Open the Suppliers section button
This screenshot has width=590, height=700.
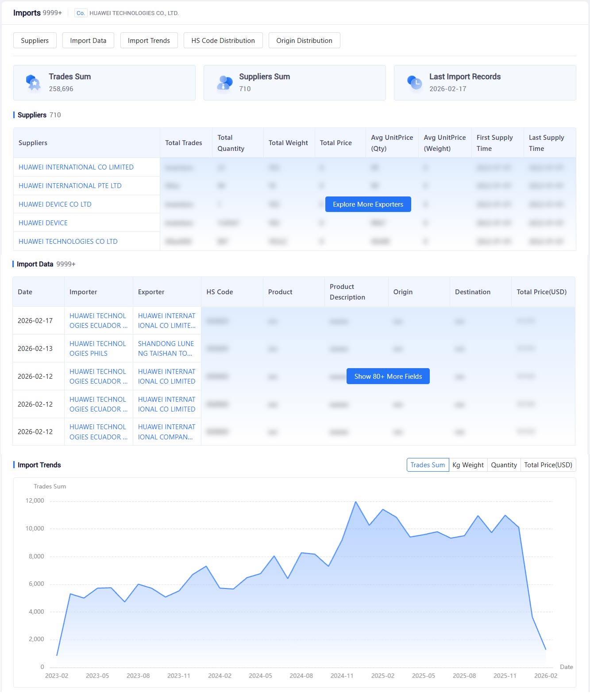coord(35,40)
